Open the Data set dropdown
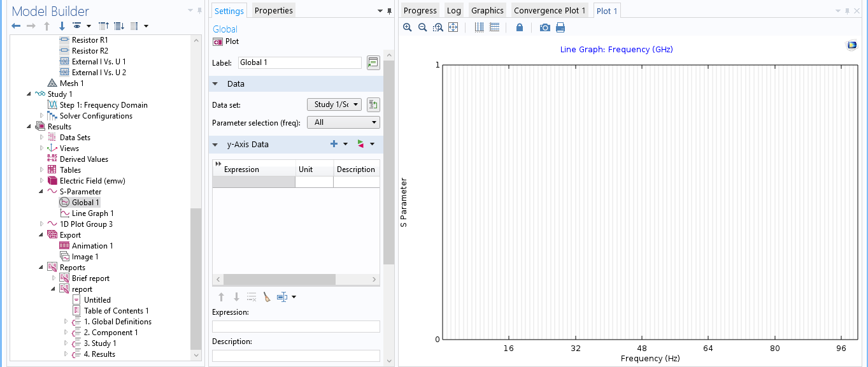868x367 pixels. coord(334,104)
